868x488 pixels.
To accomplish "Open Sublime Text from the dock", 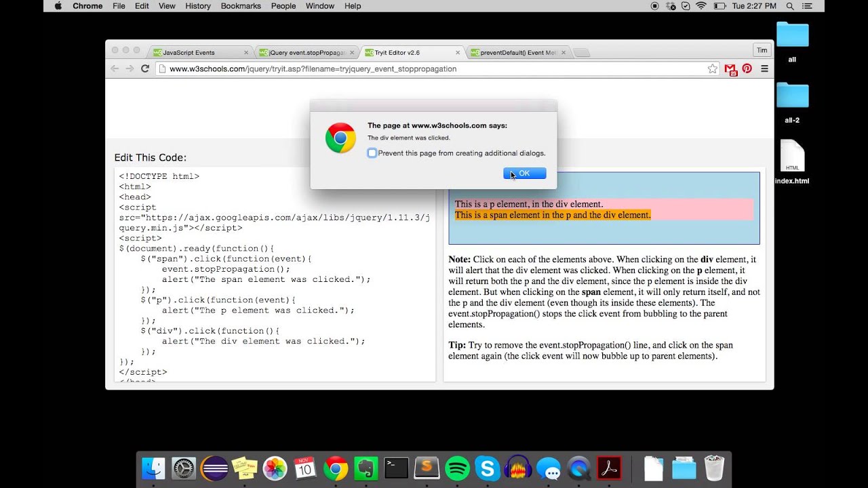I will [x=427, y=468].
